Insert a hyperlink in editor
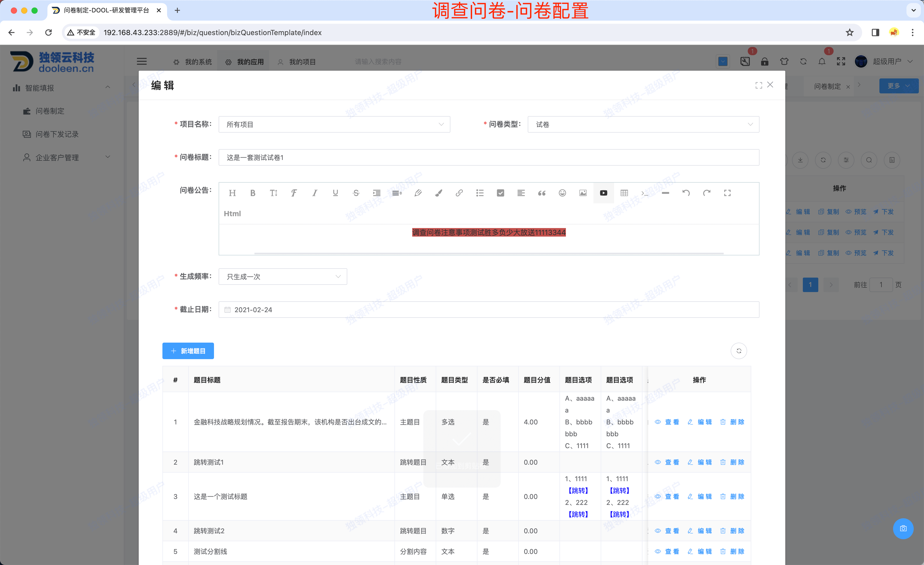Image resolution: width=924 pixels, height=565 pixels. 459,193
